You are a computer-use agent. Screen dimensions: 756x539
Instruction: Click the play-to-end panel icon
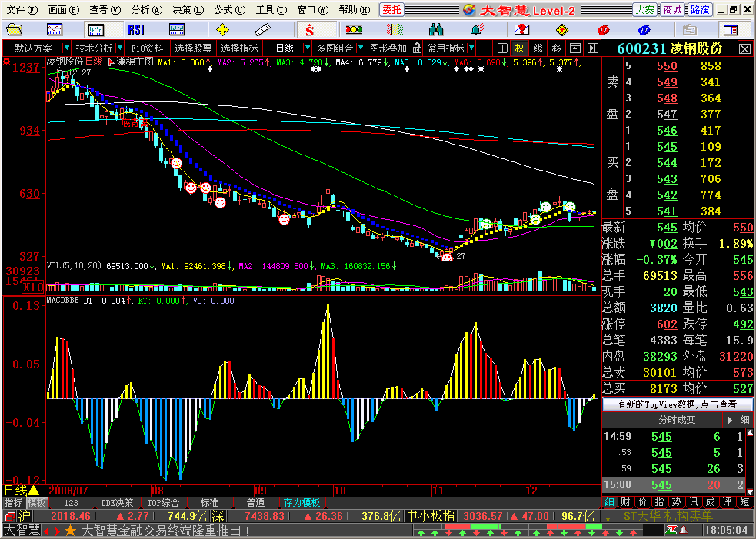point(592,48)
